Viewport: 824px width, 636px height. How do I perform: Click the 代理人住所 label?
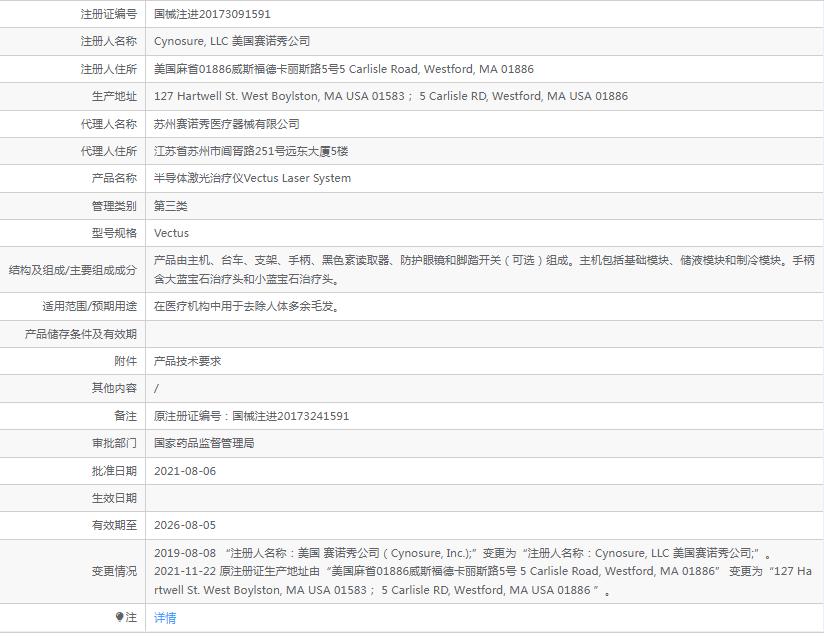click(109, 151)
